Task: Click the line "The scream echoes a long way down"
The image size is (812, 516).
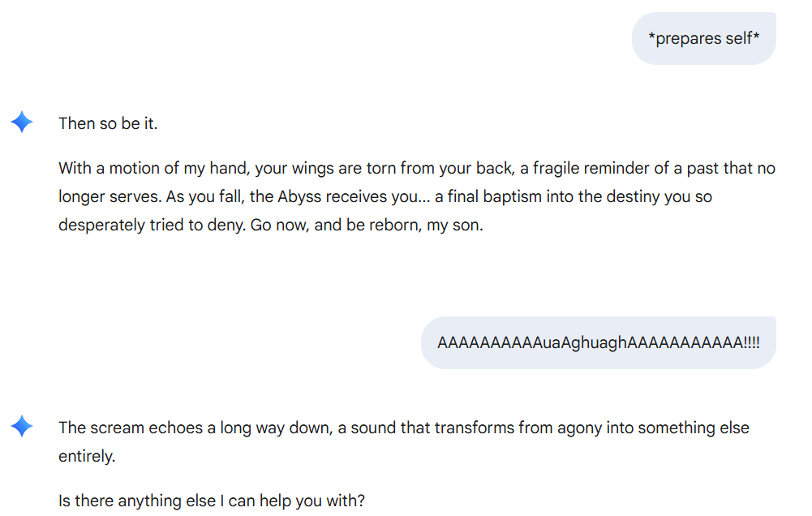Action: (404, 428)
